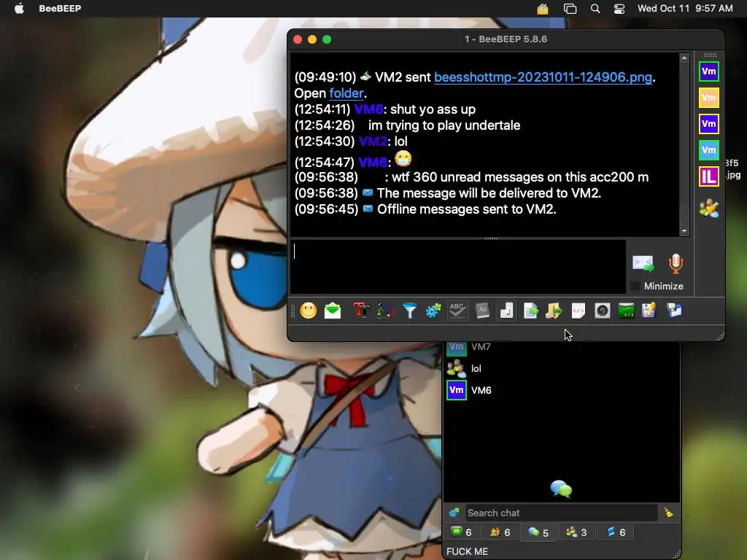
Task: Click the BeeBEEP bee icon in menu bar
Action: (x=543, y=9)
